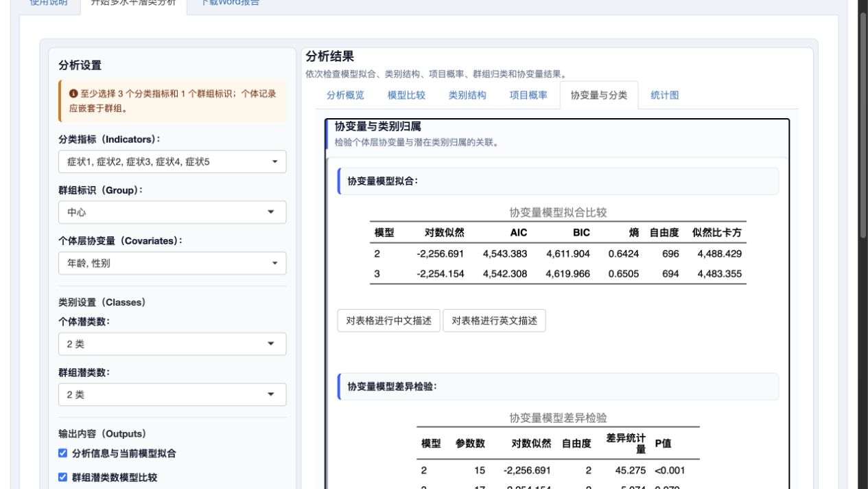Click the warning info icon in notice

73,93
